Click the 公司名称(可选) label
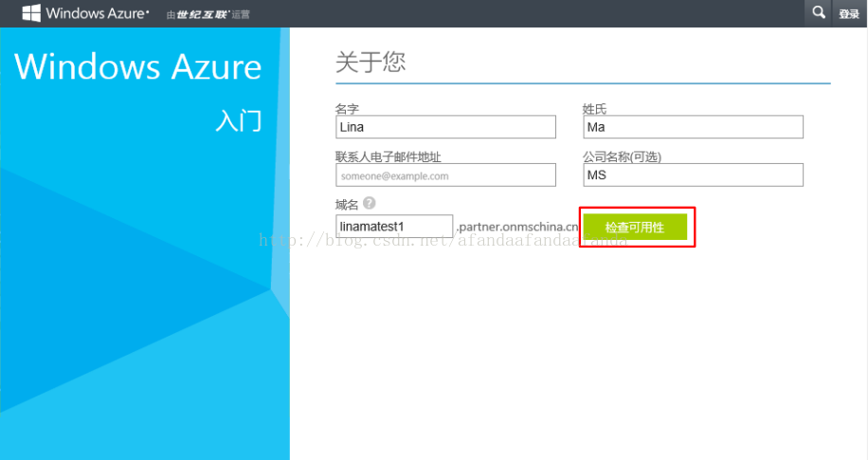868x460 pixels. coord(622,156)
